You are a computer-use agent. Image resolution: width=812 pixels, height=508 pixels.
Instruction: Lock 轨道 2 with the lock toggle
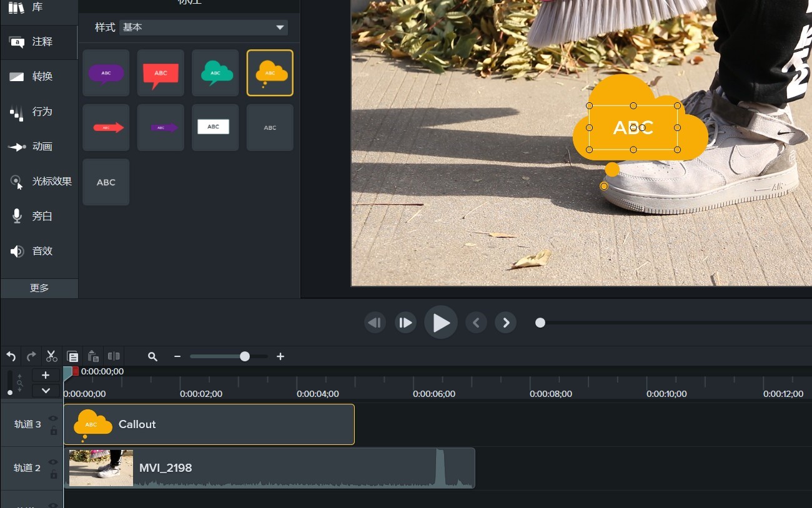(x=53, y=475)
